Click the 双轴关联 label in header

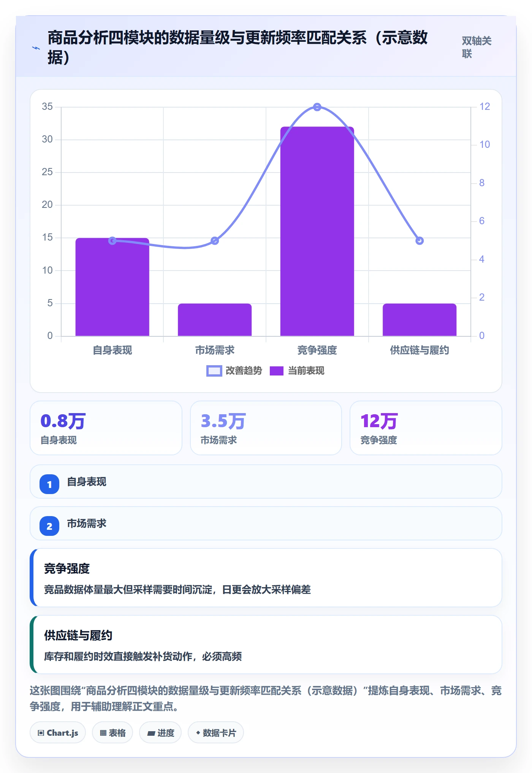coord(477,47)
